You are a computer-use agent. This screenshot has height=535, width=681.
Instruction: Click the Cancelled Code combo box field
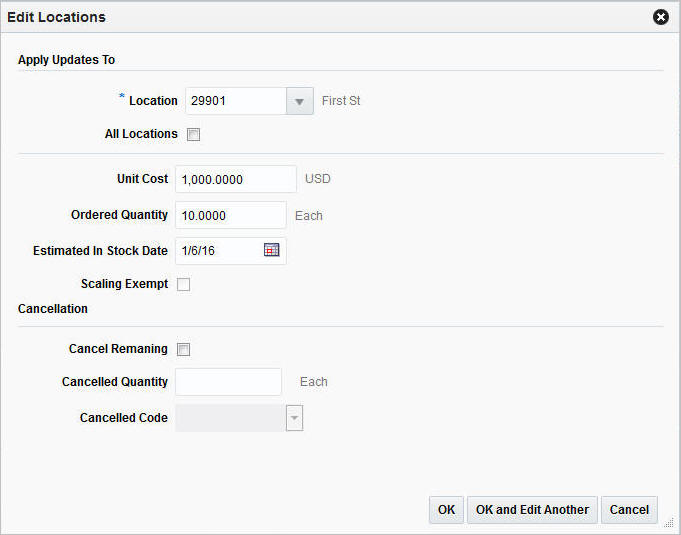(230, 418)
